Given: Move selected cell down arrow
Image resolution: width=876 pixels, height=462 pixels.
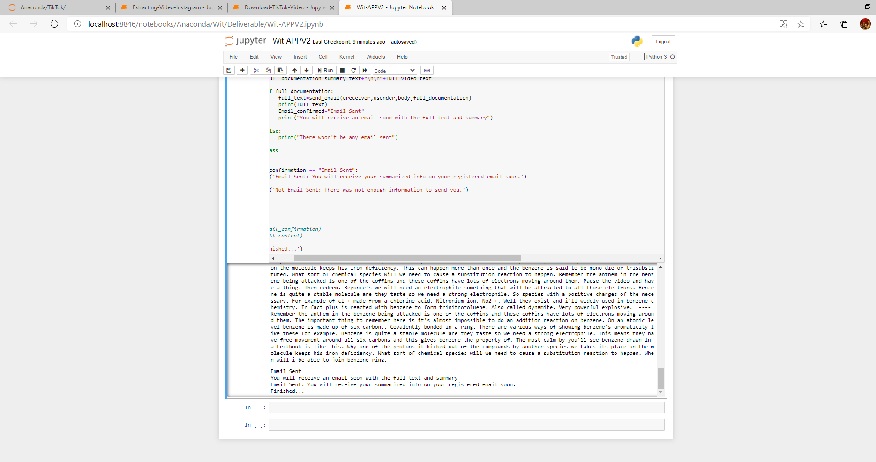Looking at the screenshot, I should point(306,70).
